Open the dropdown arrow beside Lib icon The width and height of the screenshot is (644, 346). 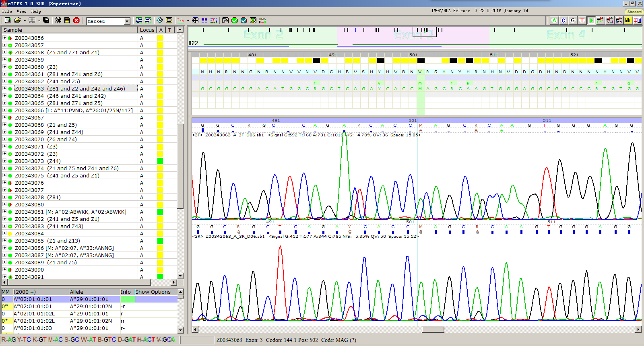pos(188,21)
